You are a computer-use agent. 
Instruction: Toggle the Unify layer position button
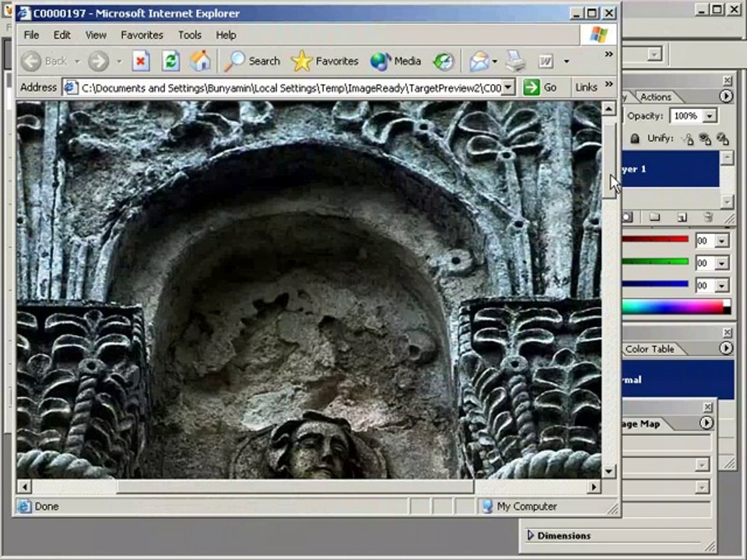tap(687, 138)
